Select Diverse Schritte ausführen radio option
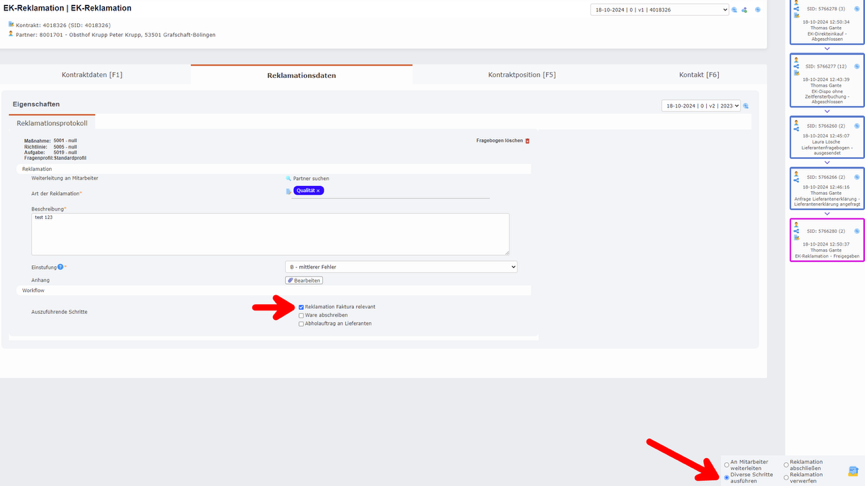The image size is (865, 486). click(x=727, y=478)
